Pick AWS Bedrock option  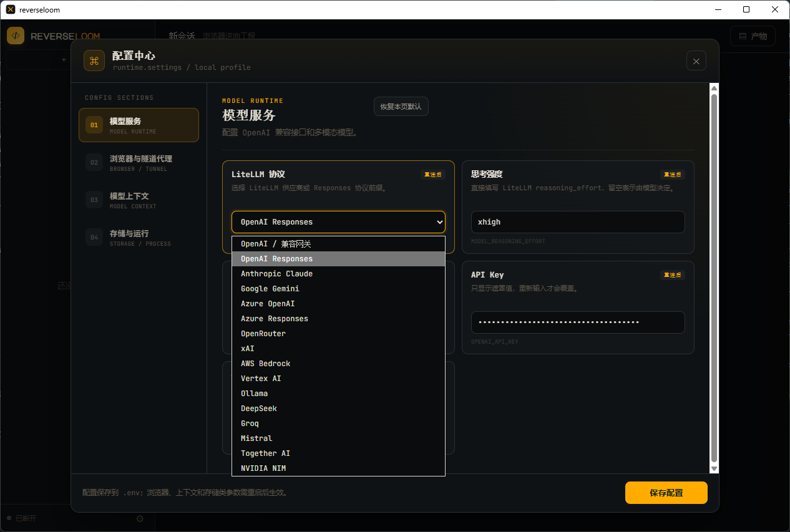[338, 364]
